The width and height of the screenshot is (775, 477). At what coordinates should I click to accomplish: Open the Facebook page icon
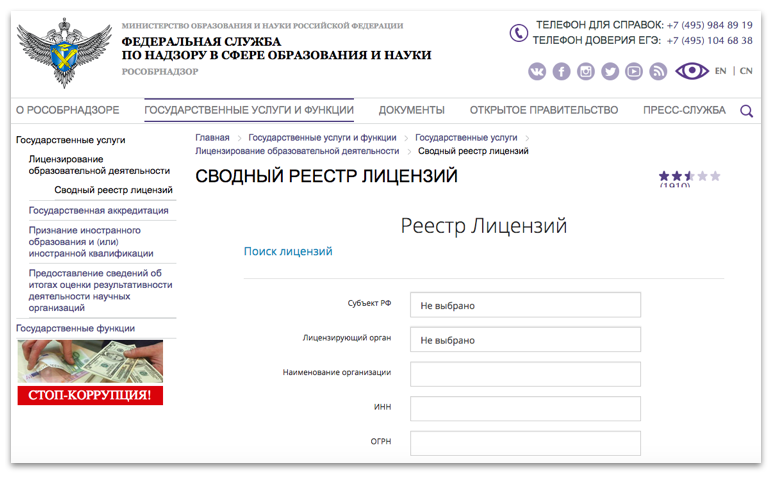(561, 72)
